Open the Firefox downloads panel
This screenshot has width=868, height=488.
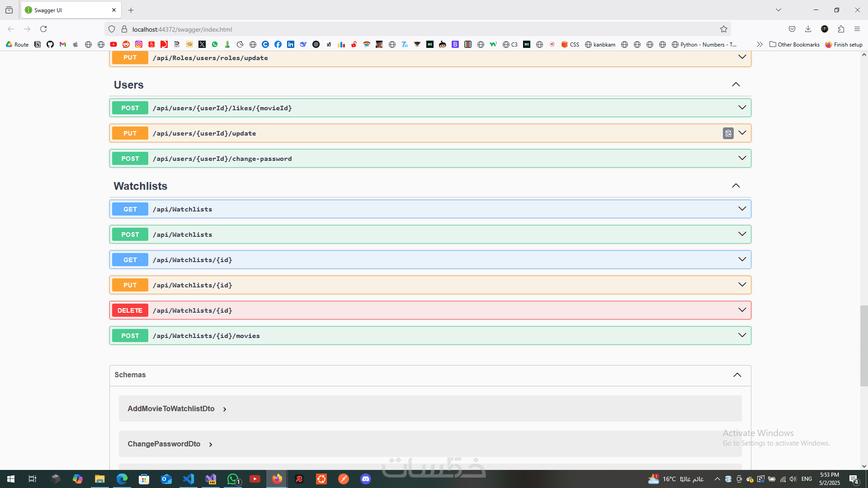coord(808,29)
